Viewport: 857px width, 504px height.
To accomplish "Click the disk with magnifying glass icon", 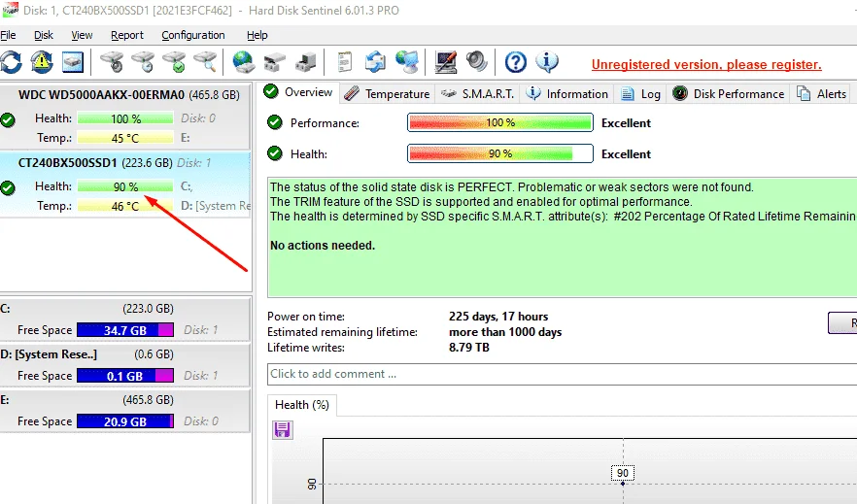I will [x=206, y=62].
